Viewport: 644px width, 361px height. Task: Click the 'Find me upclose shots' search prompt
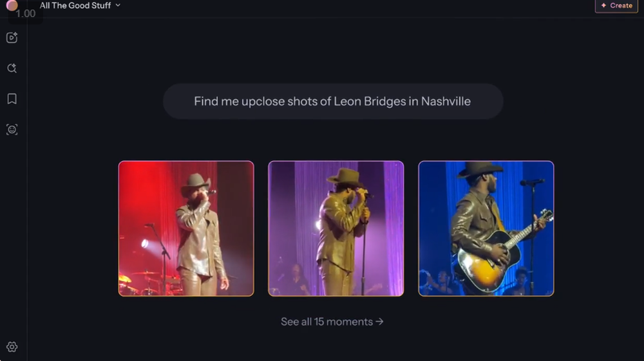point(332,102)
